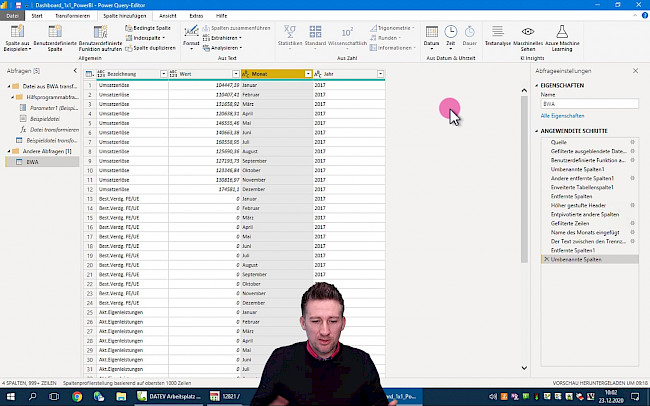The height and width of the screenshot is (406, 650).
Task: Collapse the Andere Abfragen folder
Action: (11, 151)
